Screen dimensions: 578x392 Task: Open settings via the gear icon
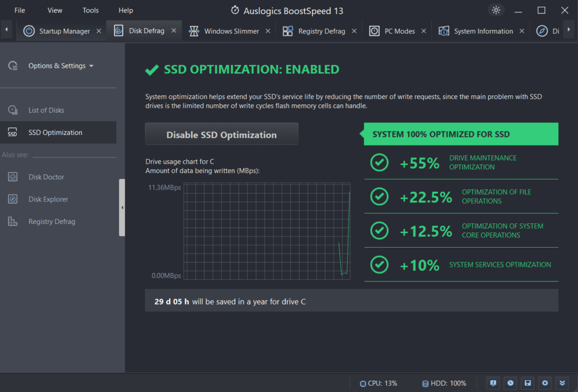pos(544,383)
